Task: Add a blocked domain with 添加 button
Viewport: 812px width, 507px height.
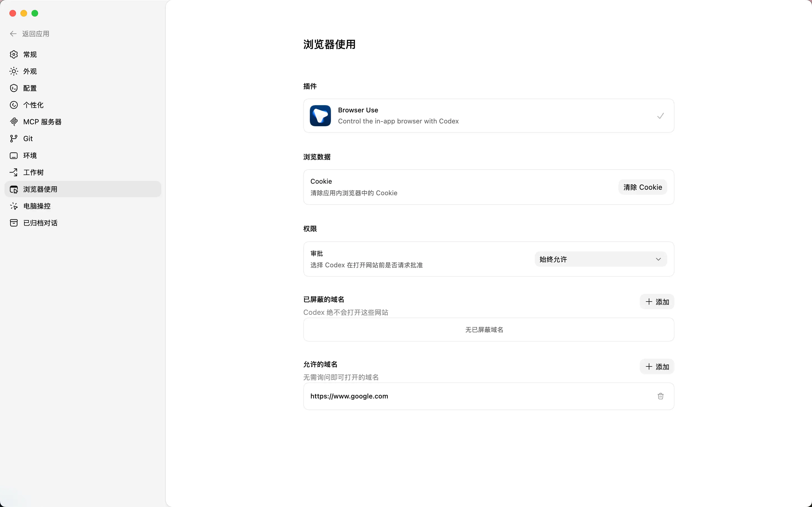Action: pyautogui.click(x=657, y=302)
